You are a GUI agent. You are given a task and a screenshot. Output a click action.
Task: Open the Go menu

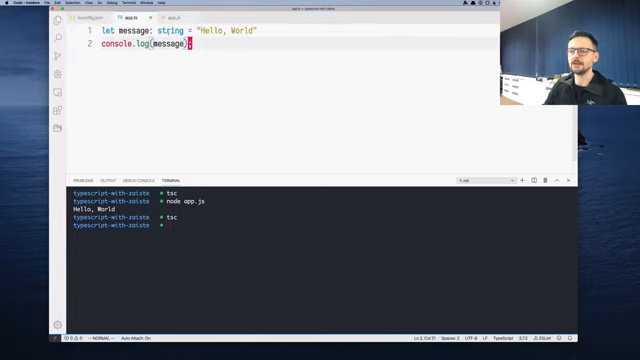[100, 3]
